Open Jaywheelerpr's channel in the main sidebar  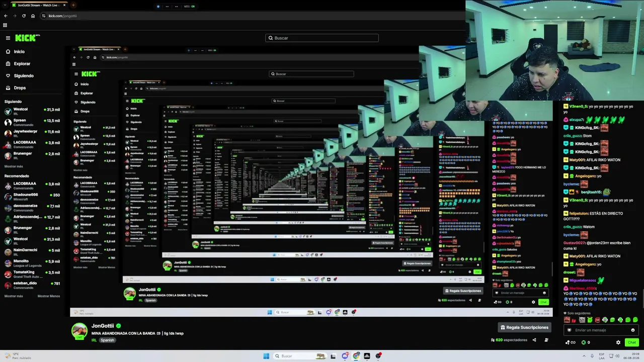point(31,133)
